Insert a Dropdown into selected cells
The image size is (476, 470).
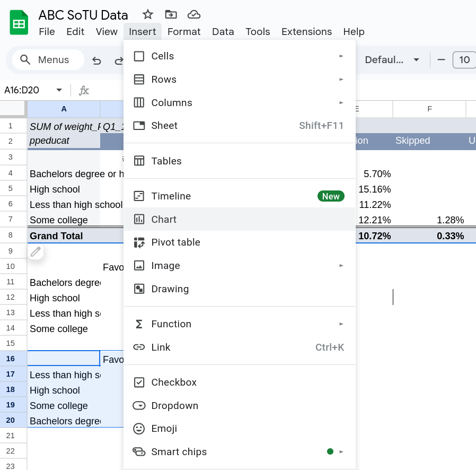coord(174,406)
